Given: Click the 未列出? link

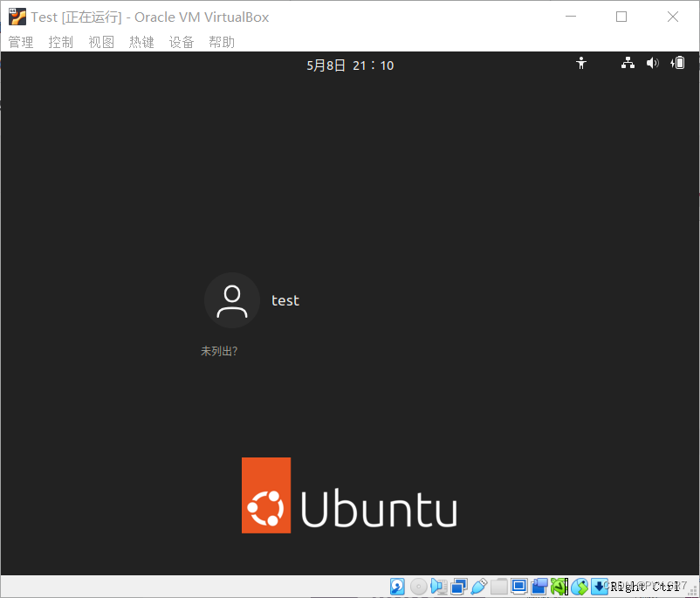Looking at the screenshot, I should (x=219, y=351).
